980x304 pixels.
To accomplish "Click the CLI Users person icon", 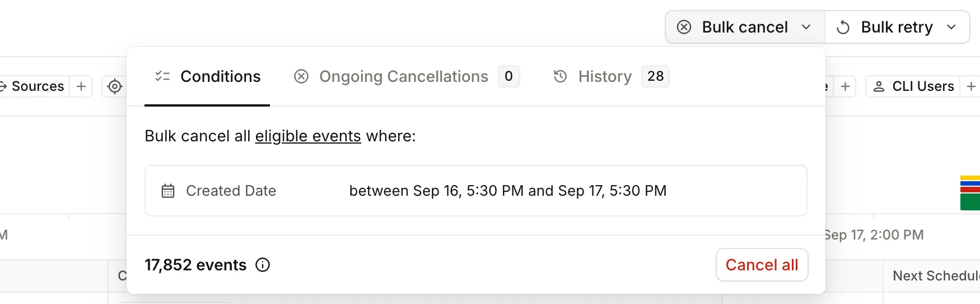I will [879, 86].
